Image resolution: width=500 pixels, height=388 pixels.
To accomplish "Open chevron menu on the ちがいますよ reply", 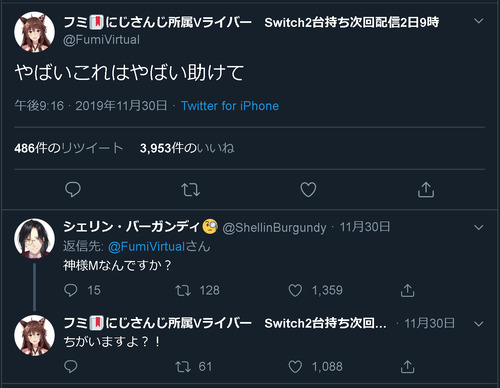I will coord(479,324).
